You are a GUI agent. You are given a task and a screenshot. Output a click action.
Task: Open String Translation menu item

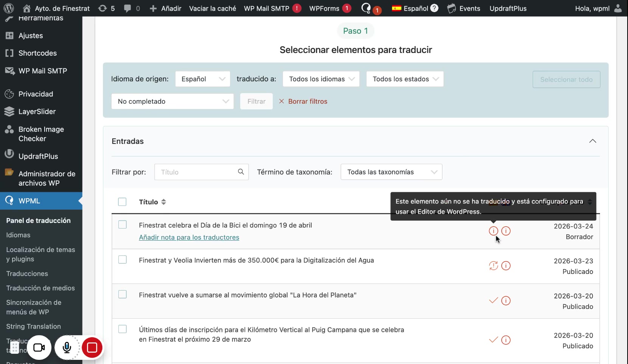tap(33, 326)
